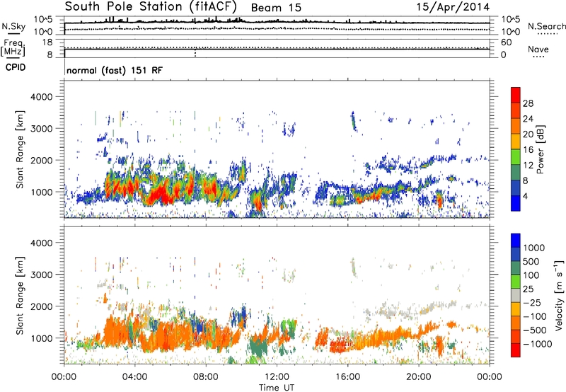Select the 'Beam 15' label
The image size is (566, 392).
pos(276,8)
